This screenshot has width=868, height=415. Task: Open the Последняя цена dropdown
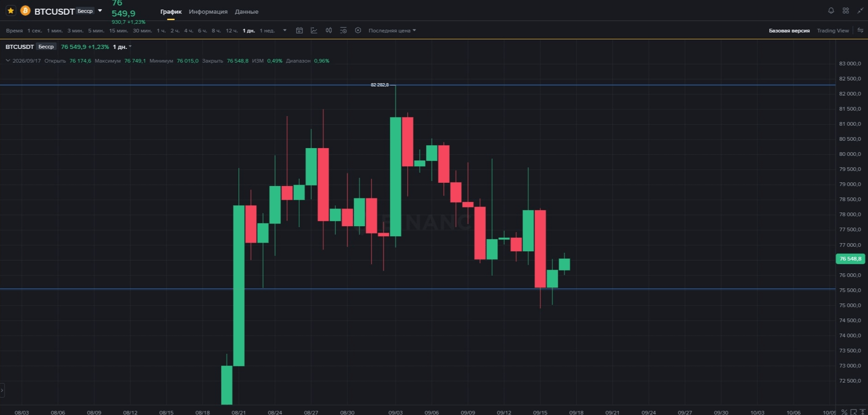click(x=392, y=31)
